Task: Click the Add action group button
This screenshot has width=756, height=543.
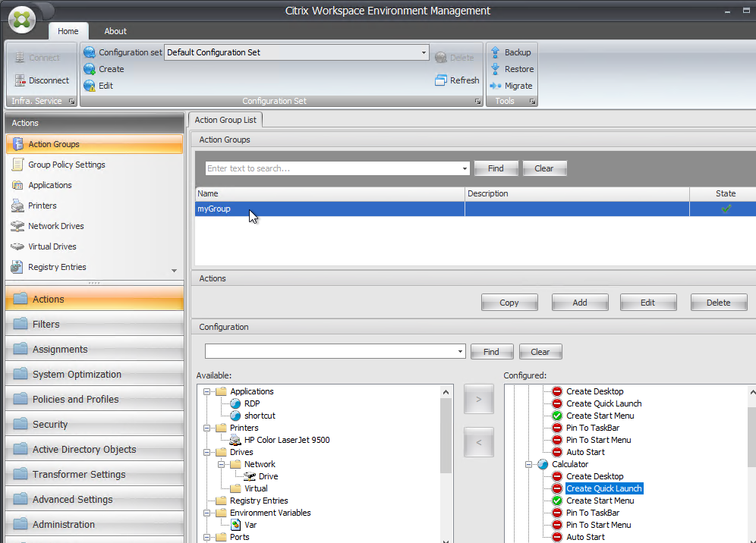Action: tap(580, 303)
